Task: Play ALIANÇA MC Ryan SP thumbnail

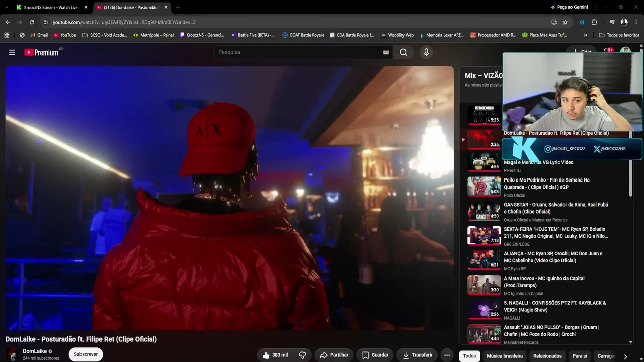Action: [x=484, y=260]
